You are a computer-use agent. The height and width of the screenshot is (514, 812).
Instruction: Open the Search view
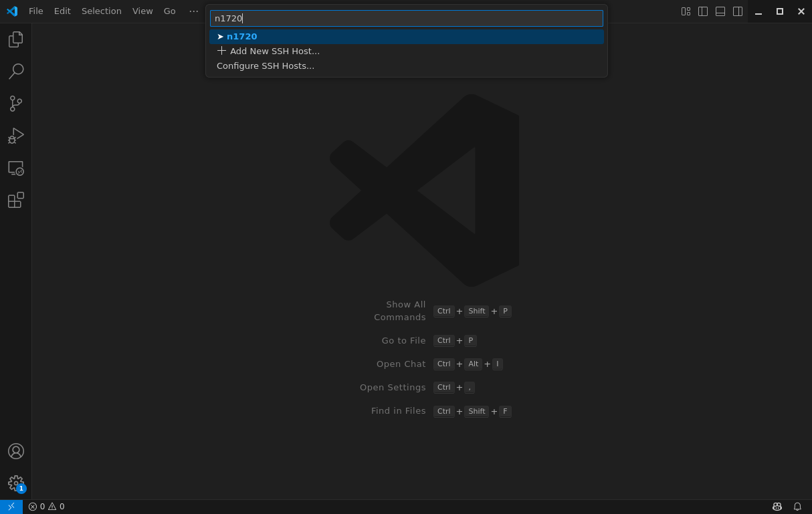click(16, 72)
